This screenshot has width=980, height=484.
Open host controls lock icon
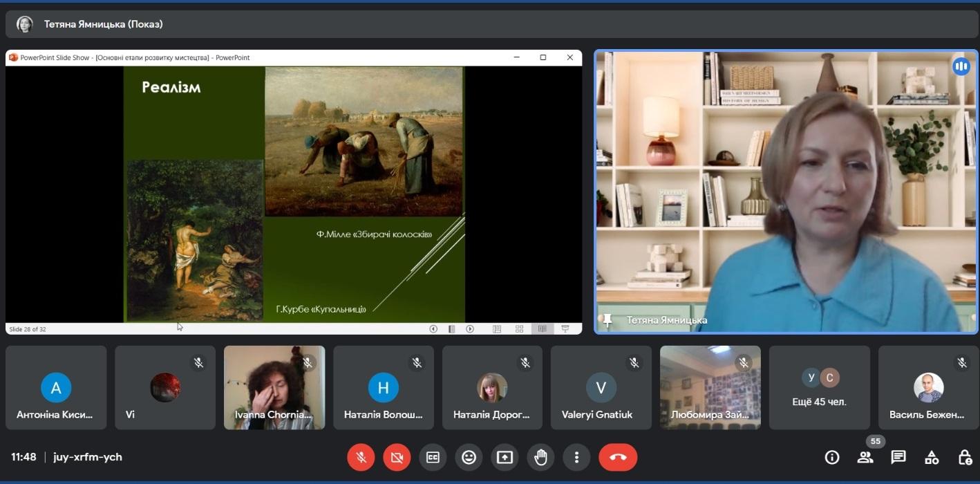[965, 457]
